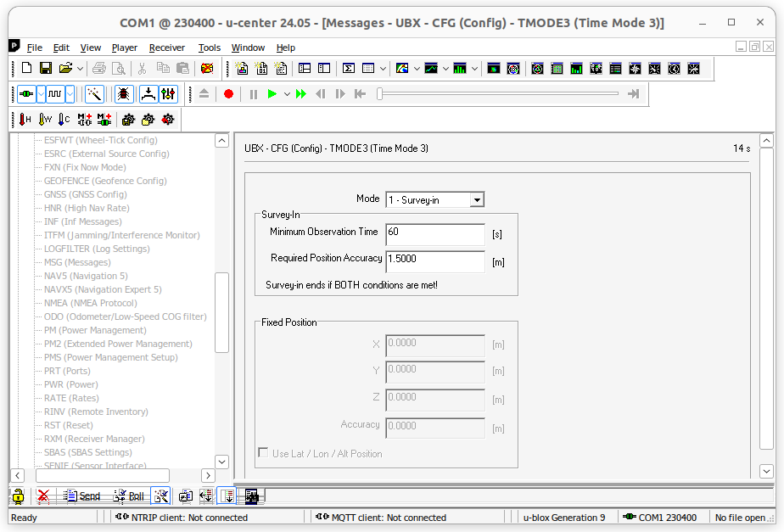
Task: Click the NTRIP client status bar entry
Action: point(182,518)
